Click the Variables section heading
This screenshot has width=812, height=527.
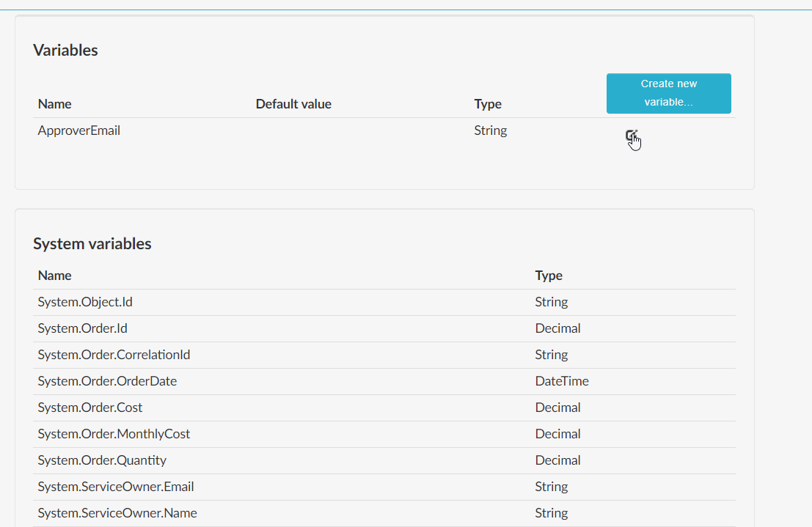click(x=65, y=50)
